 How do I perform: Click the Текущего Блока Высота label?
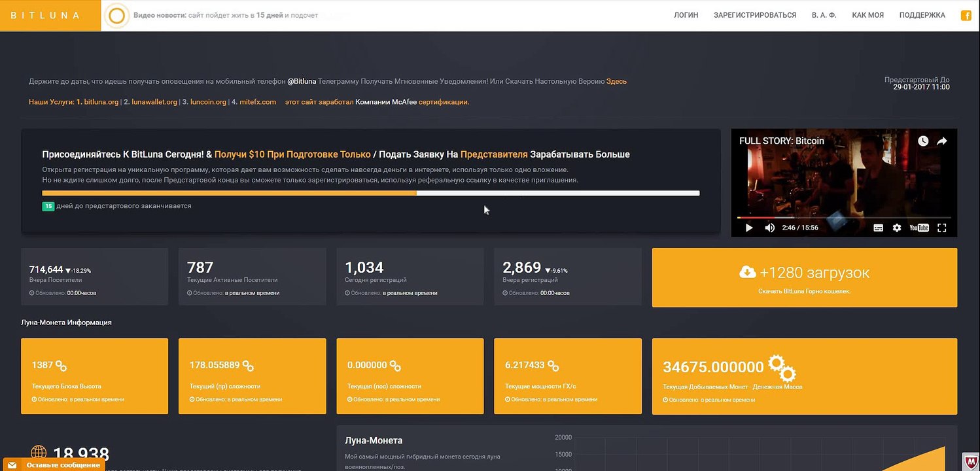pyautogui.click(x=67, y=387)
